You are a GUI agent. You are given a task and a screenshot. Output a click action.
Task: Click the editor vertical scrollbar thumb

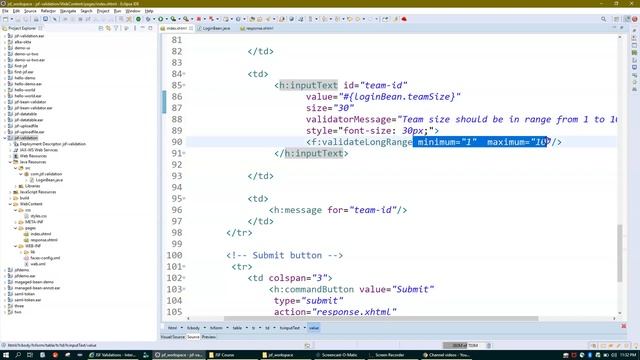[x=620, y=253]
